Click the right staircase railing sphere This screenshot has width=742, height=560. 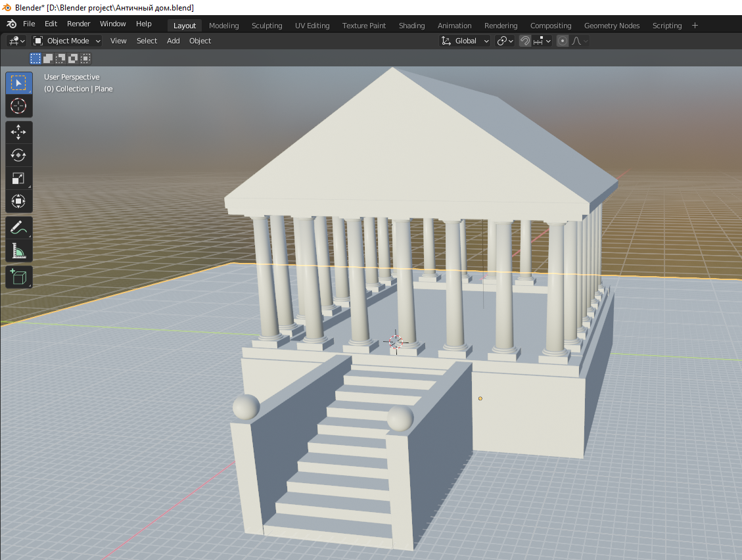click(400, 418)
